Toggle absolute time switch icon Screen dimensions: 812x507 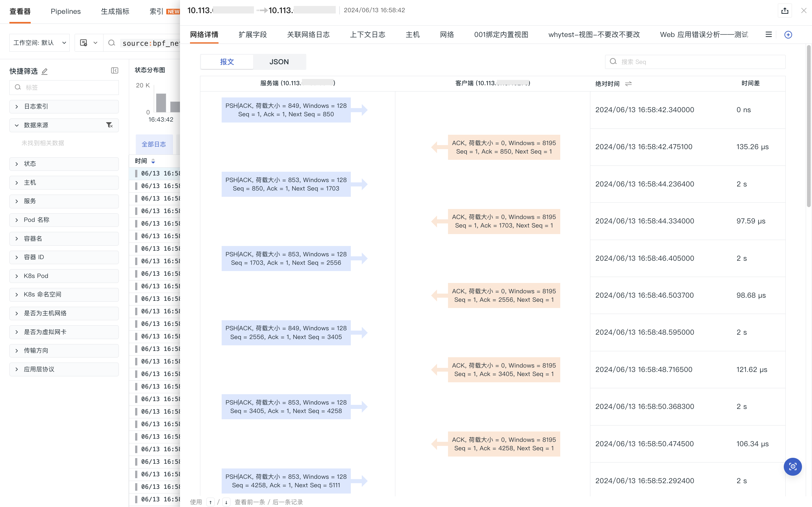628,84
